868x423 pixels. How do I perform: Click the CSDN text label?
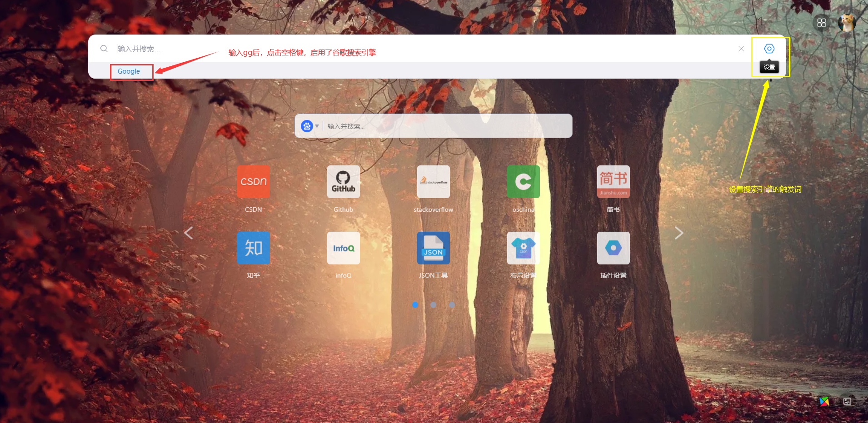[254, 209]
